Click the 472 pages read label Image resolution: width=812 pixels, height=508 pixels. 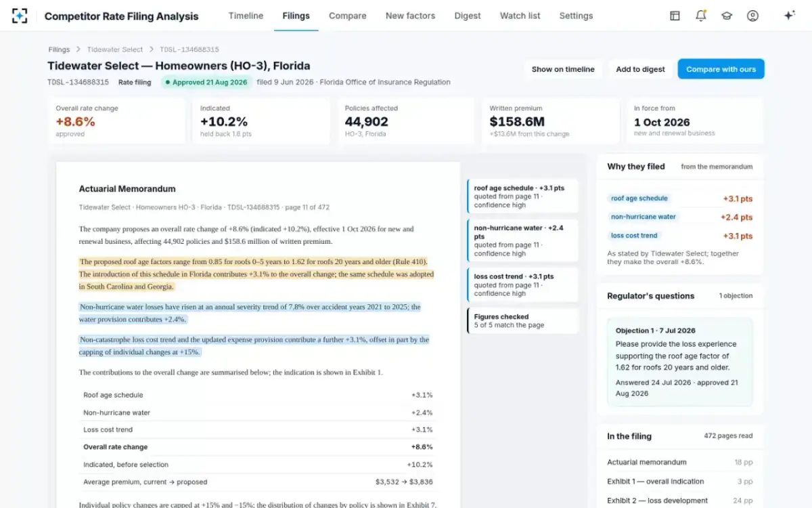pos(728,436)
